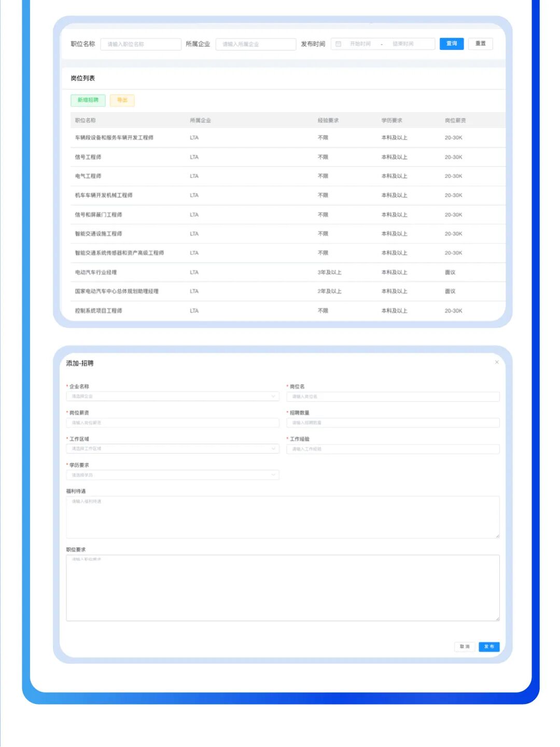Image resolution: width=560 pixels, height=747 pixels.
Task: Click the green 新增招聘 button
Action: tap(88, 100)
